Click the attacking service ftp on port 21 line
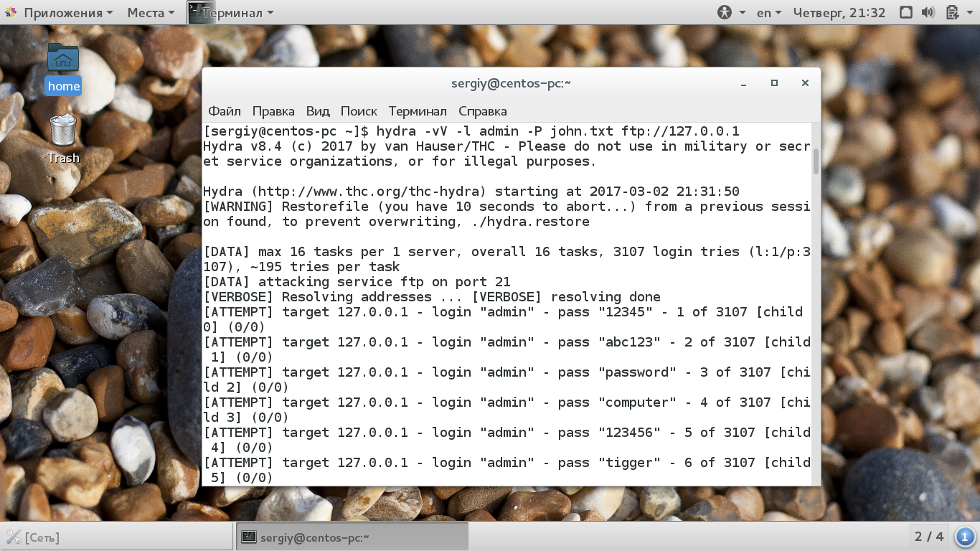Viewport: 980px width, 551px height. point(357,282)
